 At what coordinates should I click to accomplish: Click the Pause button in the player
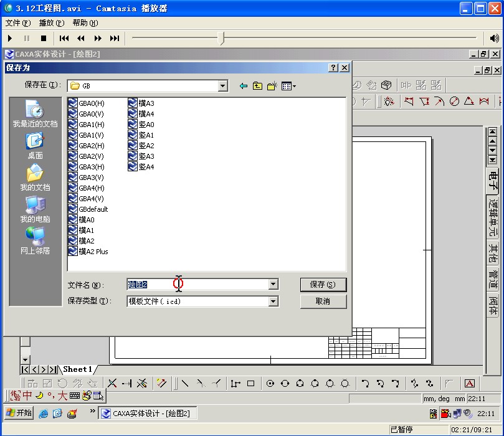[27, 39]
